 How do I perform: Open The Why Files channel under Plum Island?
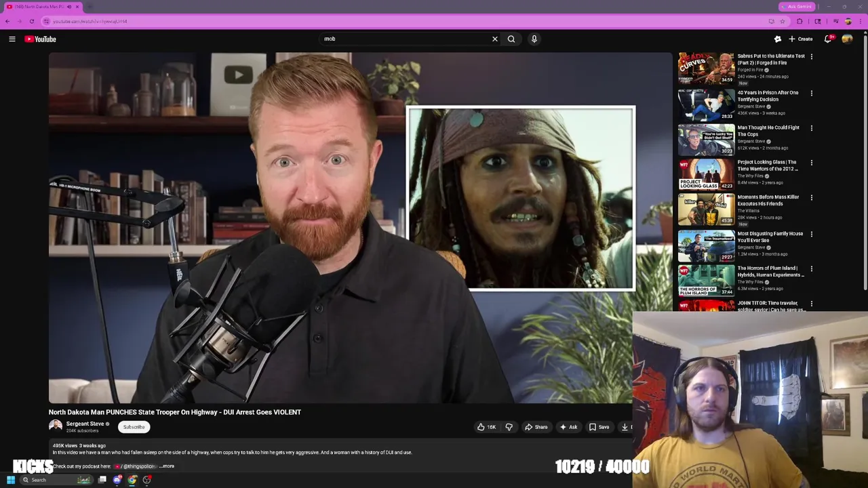point(750,282)
